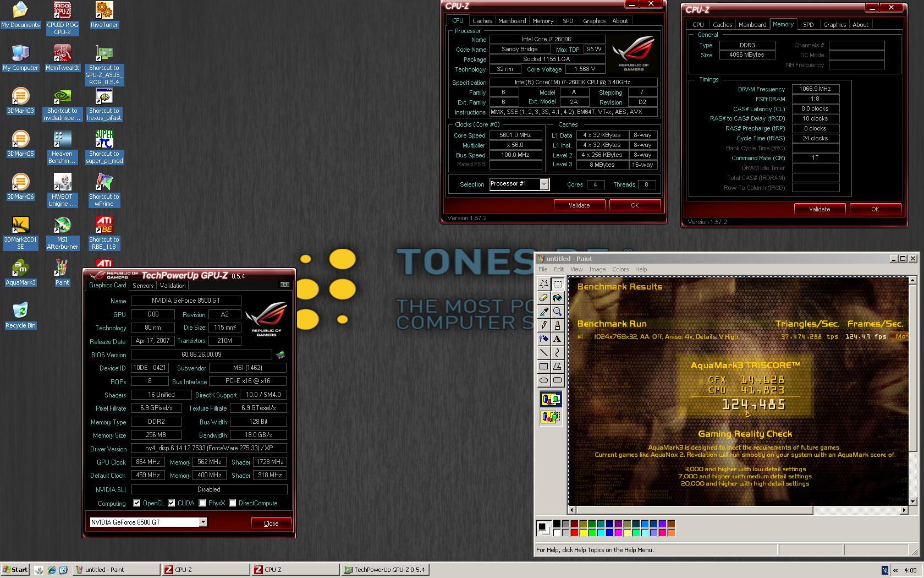Screen dimensions: 924x578
Task: Click OK in the Memory tab CPU-Z window
Action: [x=875, y=209]
